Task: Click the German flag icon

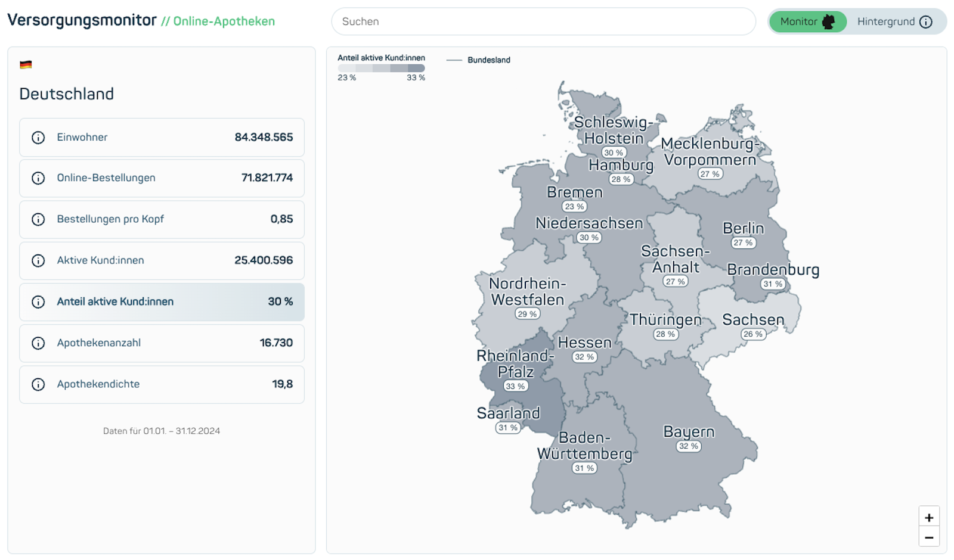Action: 26,65
